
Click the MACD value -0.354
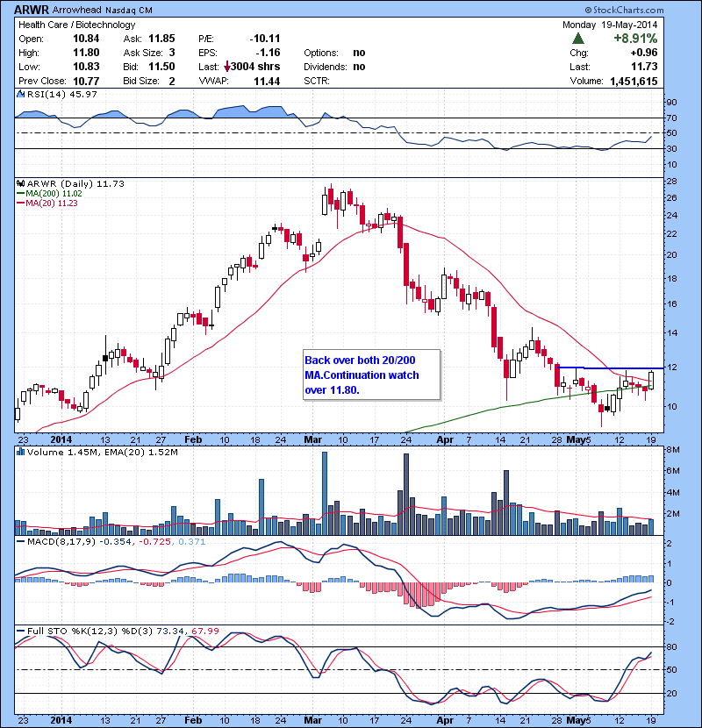(115, 541)
